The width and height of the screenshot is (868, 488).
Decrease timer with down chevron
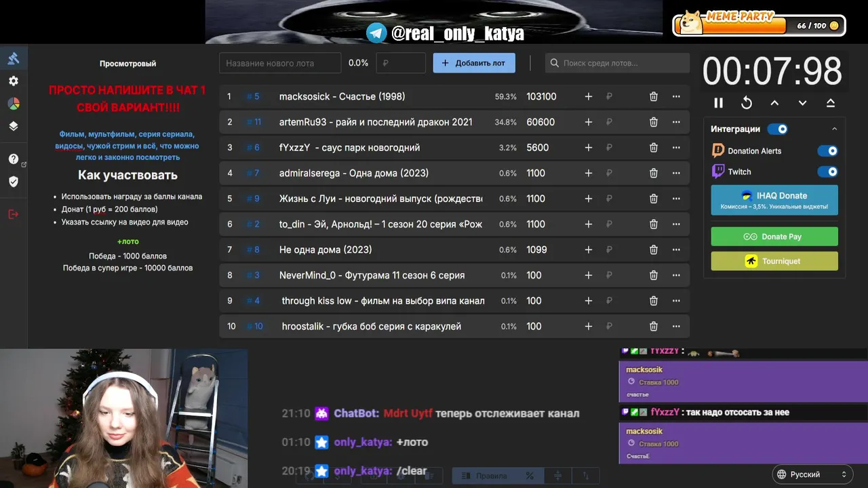click(x=803, y=103)
